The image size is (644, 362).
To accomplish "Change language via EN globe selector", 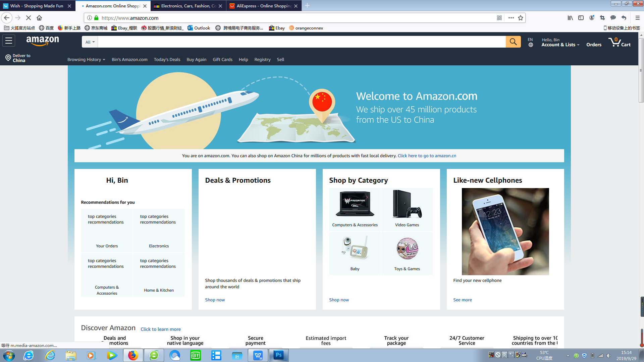I will pyautogui.click(x=530, y=42).
